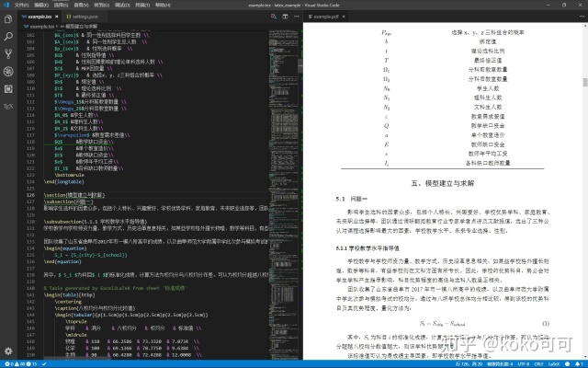Click equation number (1) in the PDF
Screen dimensions: 588x368
click(x=546, y=323)
